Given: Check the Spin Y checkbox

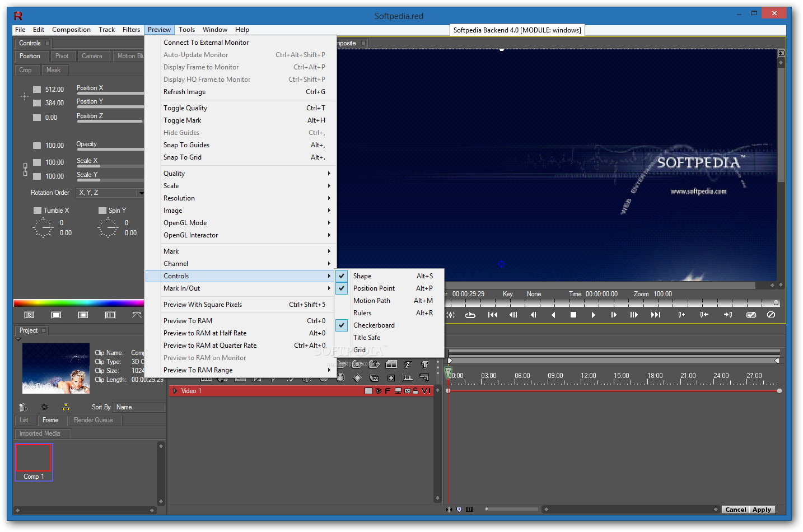Looking at the screenshot, I should click(102, 211).
